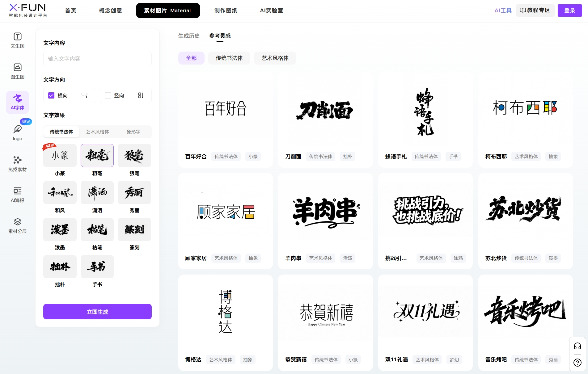This screenshot has height=374, width=588.
Task: Select the AI海报 sidebar icon
Action: point(17,195)
